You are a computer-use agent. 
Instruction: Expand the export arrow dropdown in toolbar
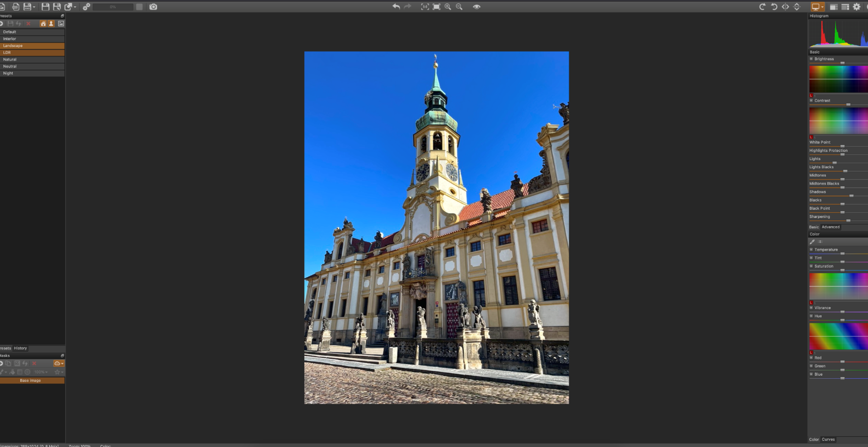click(x=75, y=7)
